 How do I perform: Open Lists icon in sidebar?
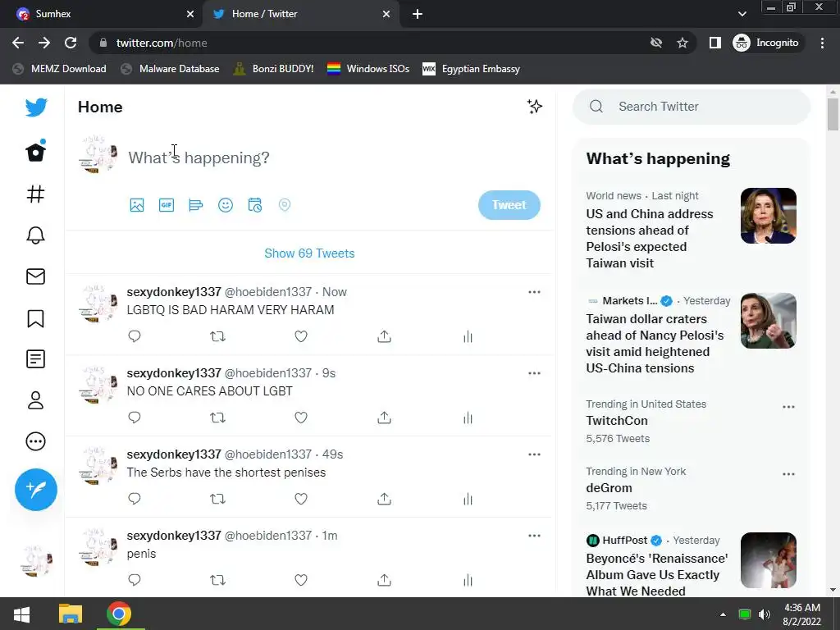tap(36, 359)
